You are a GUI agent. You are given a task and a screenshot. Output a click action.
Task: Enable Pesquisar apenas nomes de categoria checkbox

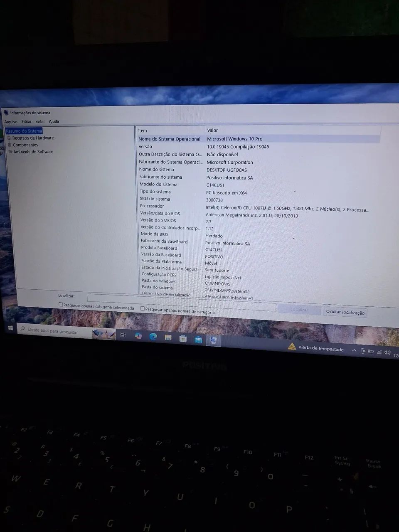coord(143,308)
